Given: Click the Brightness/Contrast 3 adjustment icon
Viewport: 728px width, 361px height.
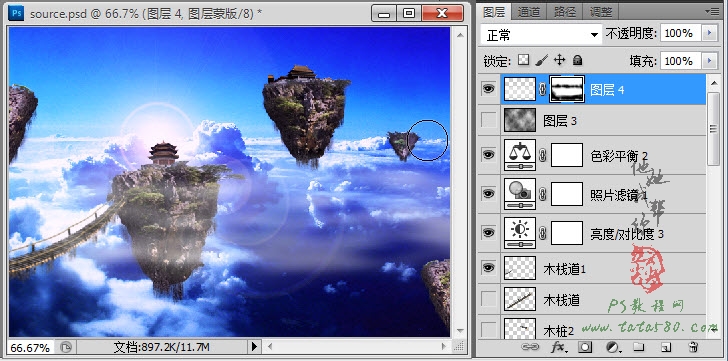Looking at the screenshot, I should (x=520, y=233).
